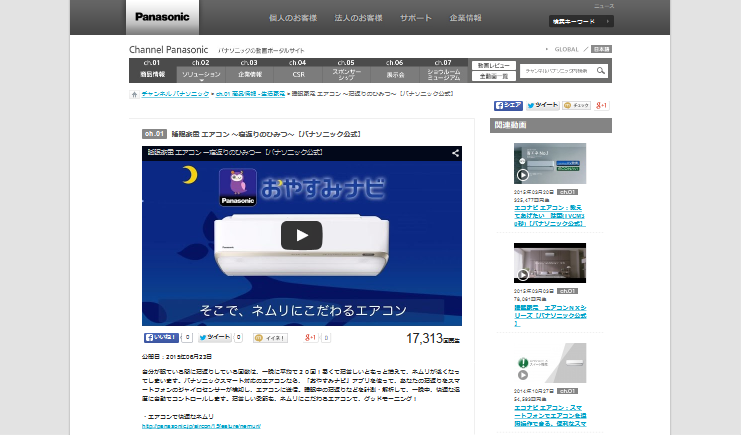
Task: Expand the ch.02 dropdown arrow
Action: pyautogui.click(x=201, y=80)
